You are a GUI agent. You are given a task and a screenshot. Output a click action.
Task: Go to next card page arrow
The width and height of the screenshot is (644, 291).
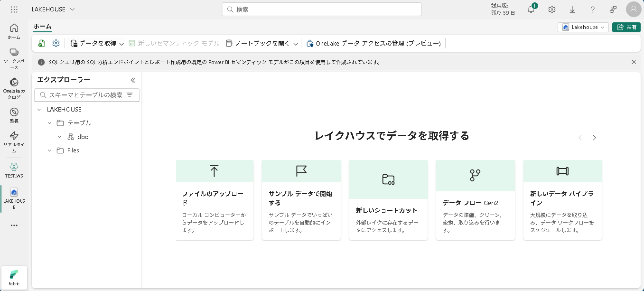pyautogui.click(x=594, y=138)
